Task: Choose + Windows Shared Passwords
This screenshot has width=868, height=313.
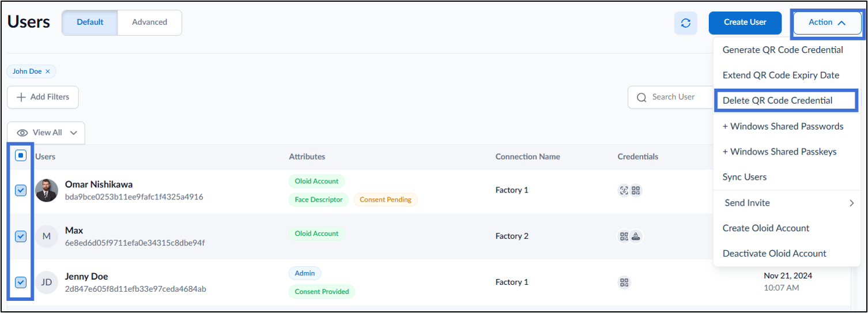Action: pos(783,126)
